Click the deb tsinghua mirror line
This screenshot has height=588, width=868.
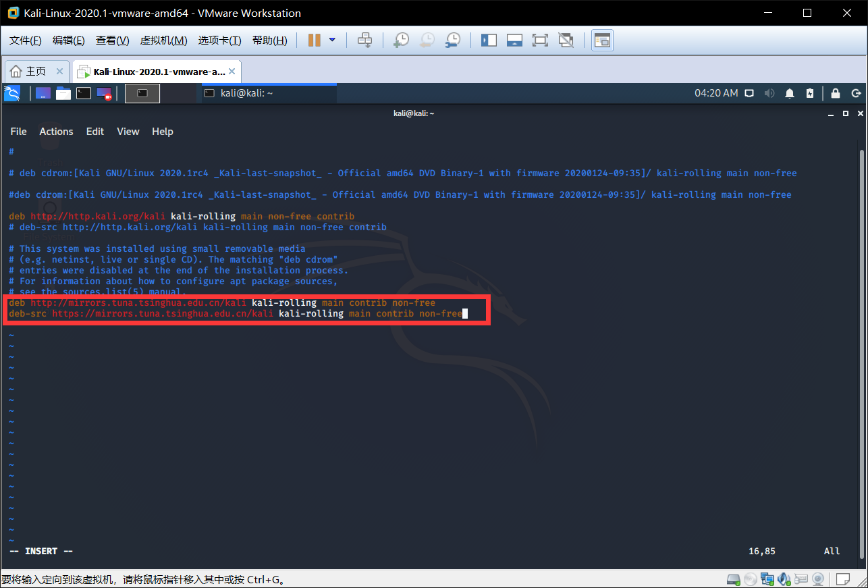(x=222, y=303)
